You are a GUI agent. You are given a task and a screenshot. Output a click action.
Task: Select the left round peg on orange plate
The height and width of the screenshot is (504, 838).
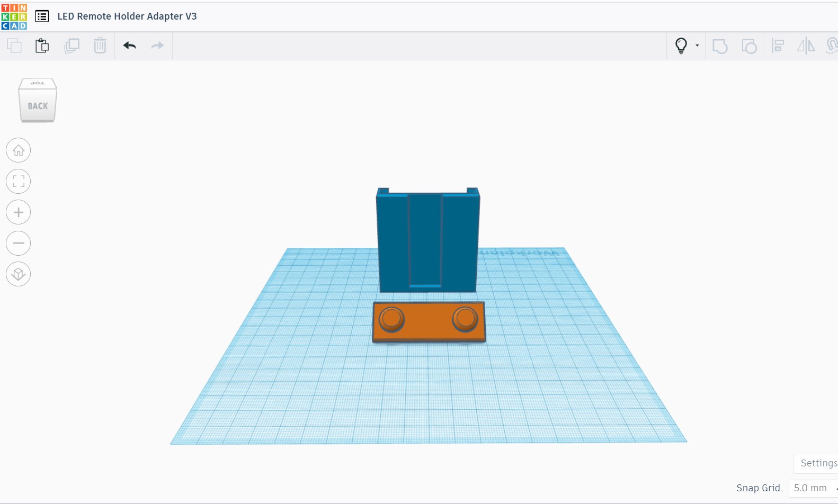point(391,319)
